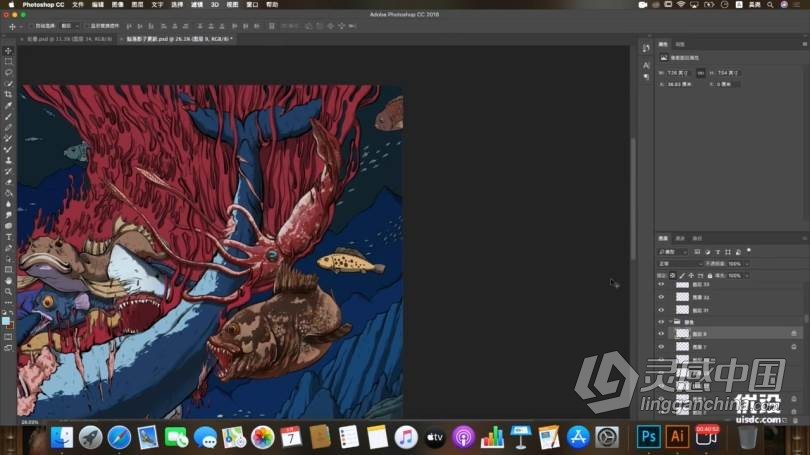Hide the 图层 9 layer
The image size is (810, 455).
661,333
